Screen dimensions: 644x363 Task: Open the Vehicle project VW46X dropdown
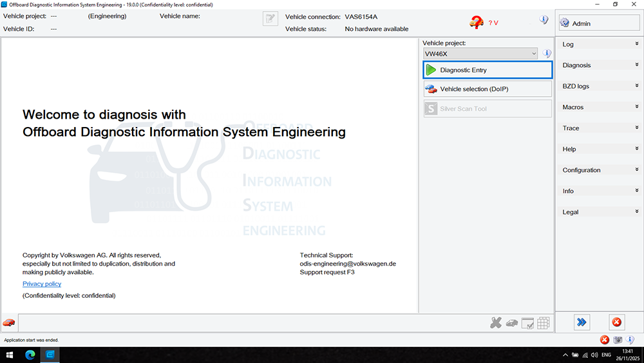480,54
